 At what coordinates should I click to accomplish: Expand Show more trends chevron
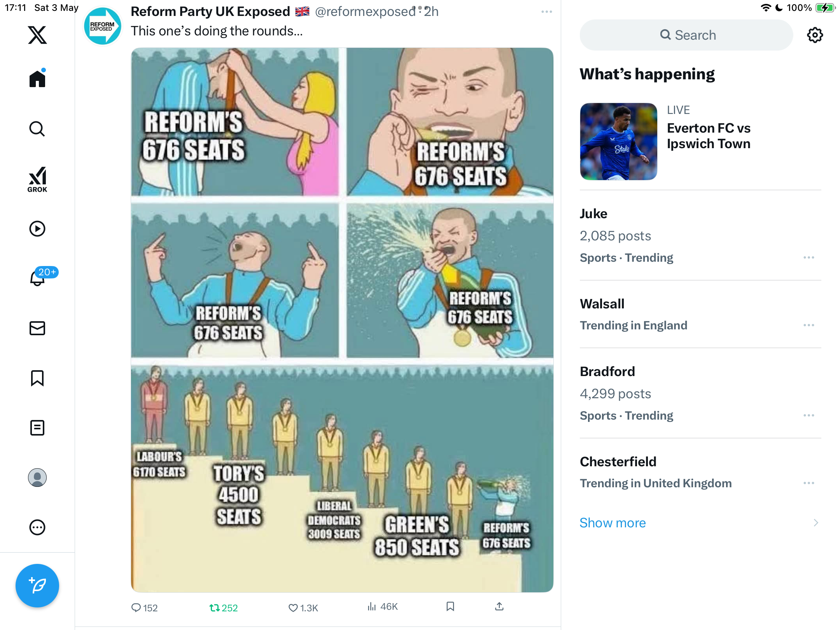click(816, 523)
